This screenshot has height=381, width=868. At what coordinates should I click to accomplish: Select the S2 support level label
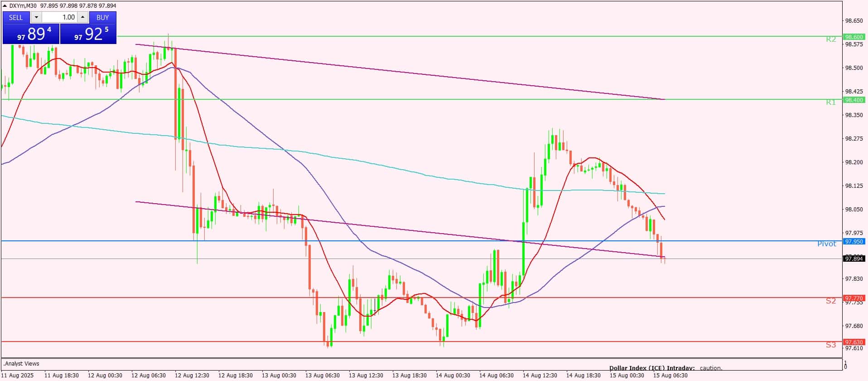[830, 301]
